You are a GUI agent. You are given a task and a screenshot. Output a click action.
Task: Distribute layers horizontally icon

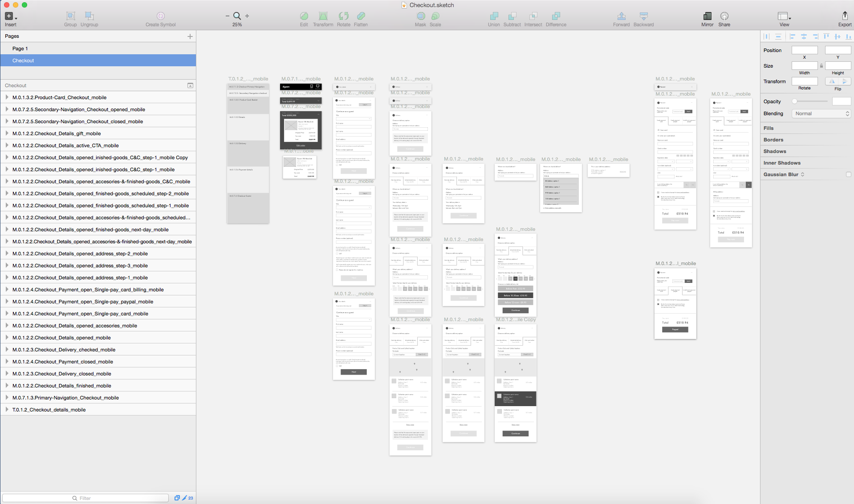pos(766,36)
